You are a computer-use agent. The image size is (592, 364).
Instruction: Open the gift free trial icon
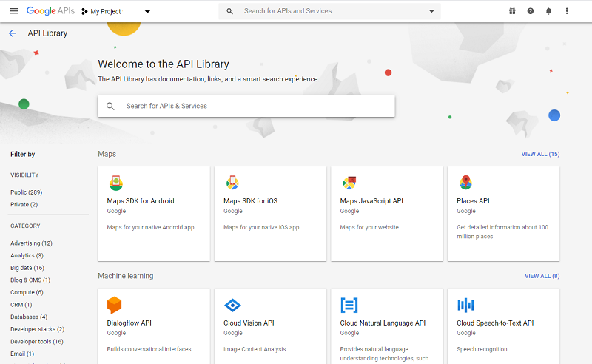click(x=512, y=11)
